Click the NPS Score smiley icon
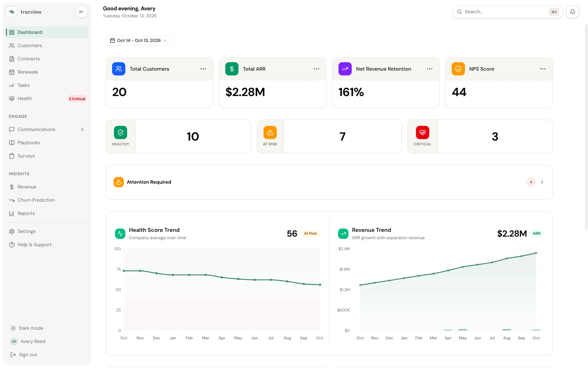The height and width of the screenshot is (368, 588). pos(458,69)
